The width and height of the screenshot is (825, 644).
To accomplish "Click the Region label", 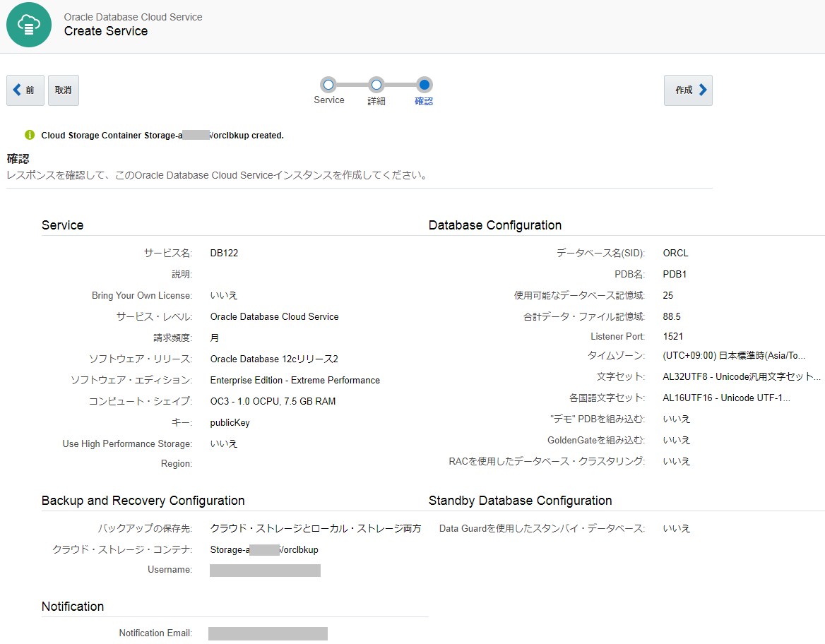I will click(177, 463).
